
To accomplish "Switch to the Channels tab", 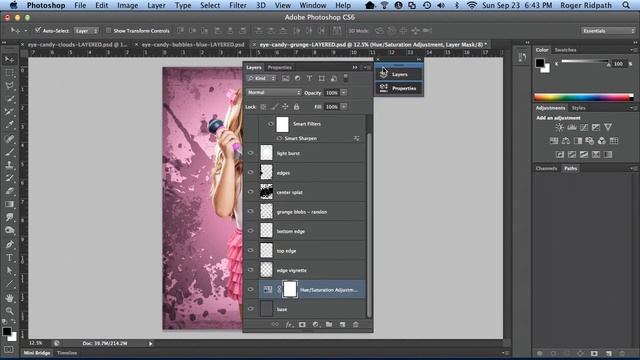I will coord(546,168).
